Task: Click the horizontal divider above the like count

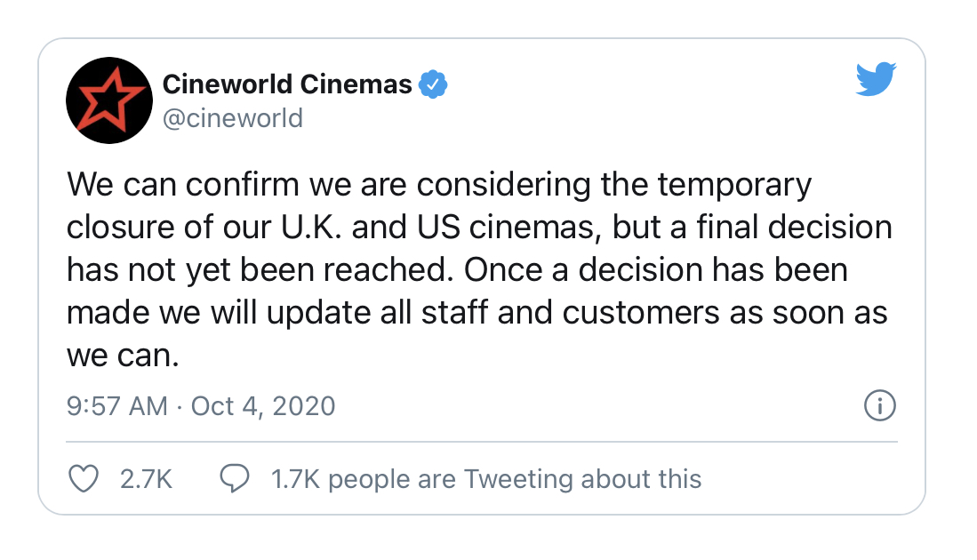Action: click(482, 441)
